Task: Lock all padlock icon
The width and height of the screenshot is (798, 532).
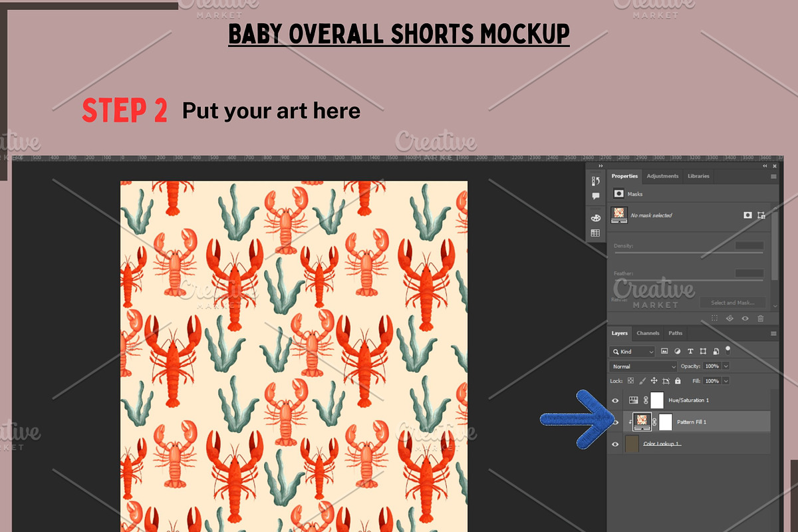Action: [678, 381]
